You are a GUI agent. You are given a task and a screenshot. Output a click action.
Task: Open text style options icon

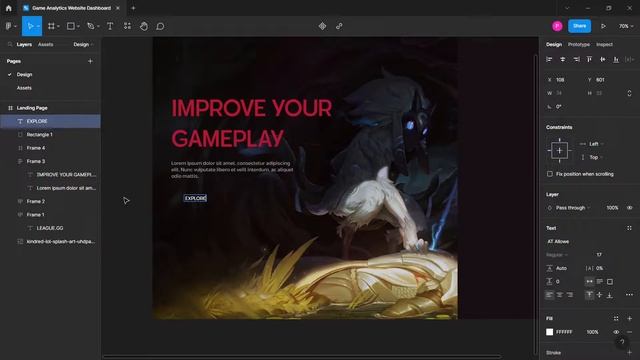coord(629,228)
